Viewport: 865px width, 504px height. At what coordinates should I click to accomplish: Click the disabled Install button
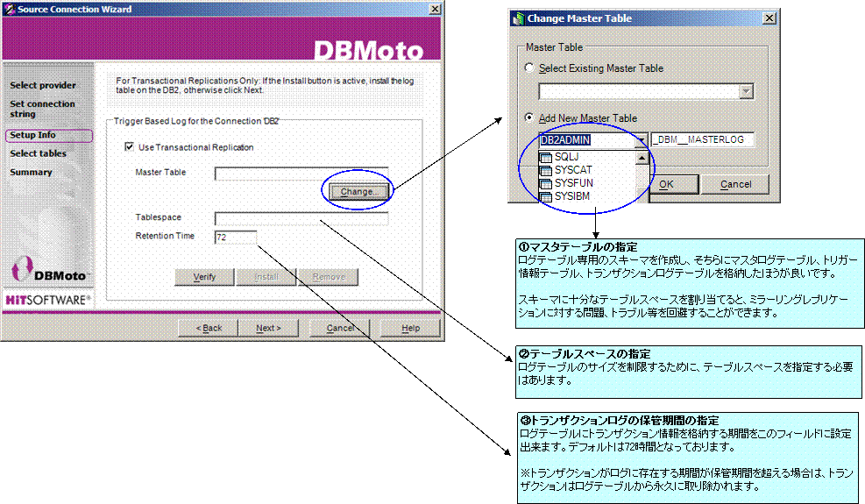pos(266,277)
